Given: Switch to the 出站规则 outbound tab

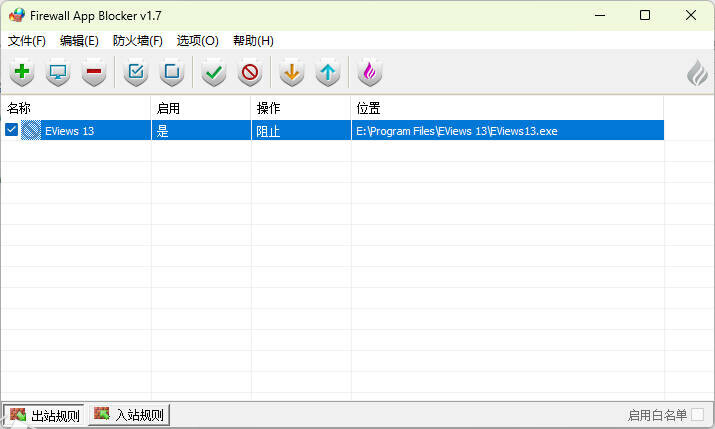Looking at the screenshot, I should [x=44, y=415].
